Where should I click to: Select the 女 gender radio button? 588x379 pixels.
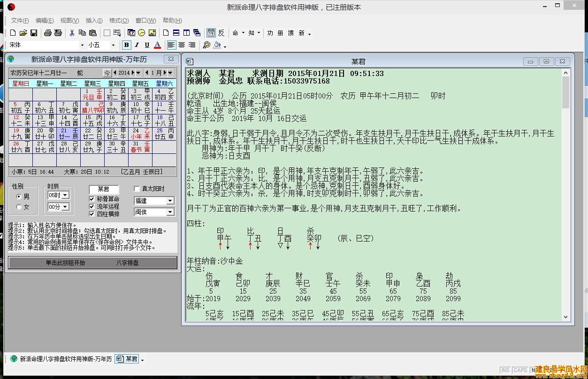point(19,207)
